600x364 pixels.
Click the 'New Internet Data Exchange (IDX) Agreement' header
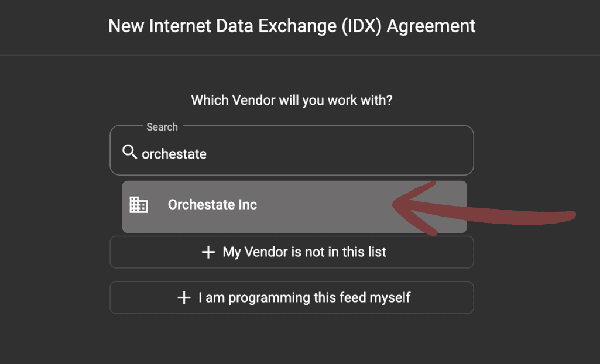point(291,26)
